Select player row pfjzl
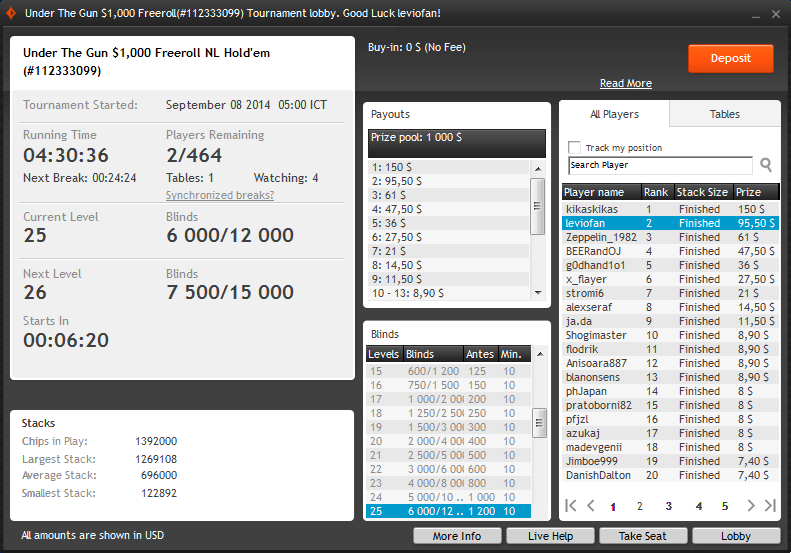 (x=670, y=419)
